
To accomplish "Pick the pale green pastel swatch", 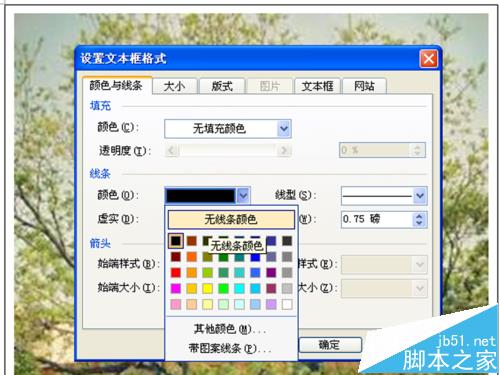I will click(x=223, y=304).
